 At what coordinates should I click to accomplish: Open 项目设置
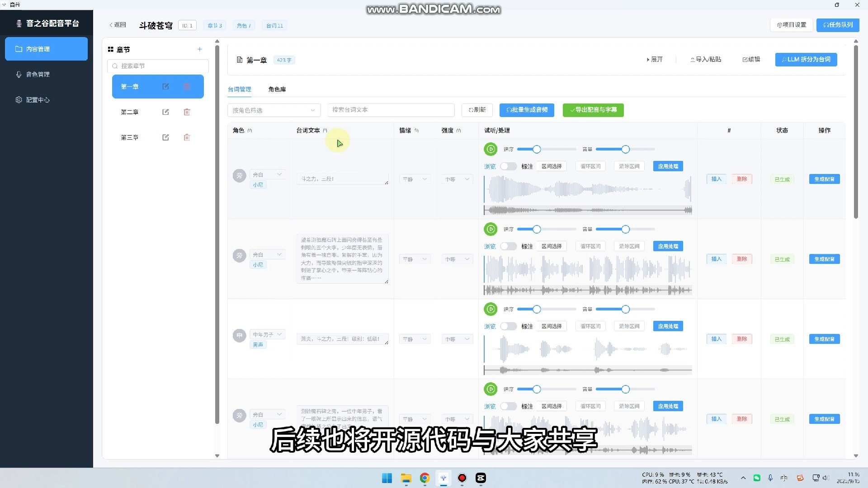coord(792,25)
